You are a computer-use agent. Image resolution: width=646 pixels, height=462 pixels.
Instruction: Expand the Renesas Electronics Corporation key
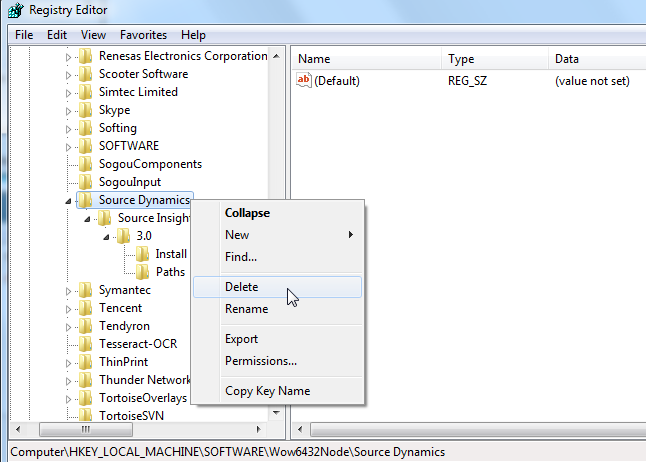coord(68,57)
